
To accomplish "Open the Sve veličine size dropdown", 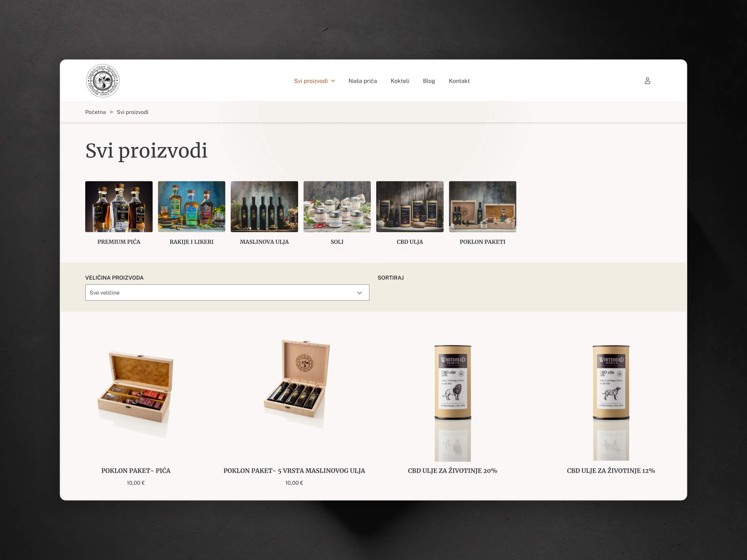I will coord(227,293).
